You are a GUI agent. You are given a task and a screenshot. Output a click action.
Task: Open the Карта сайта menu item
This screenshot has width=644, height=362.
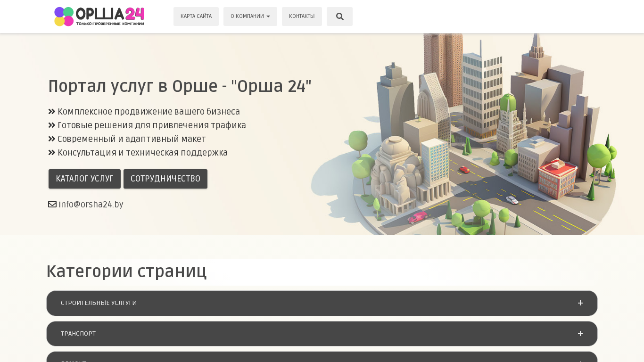click(196, 16)
